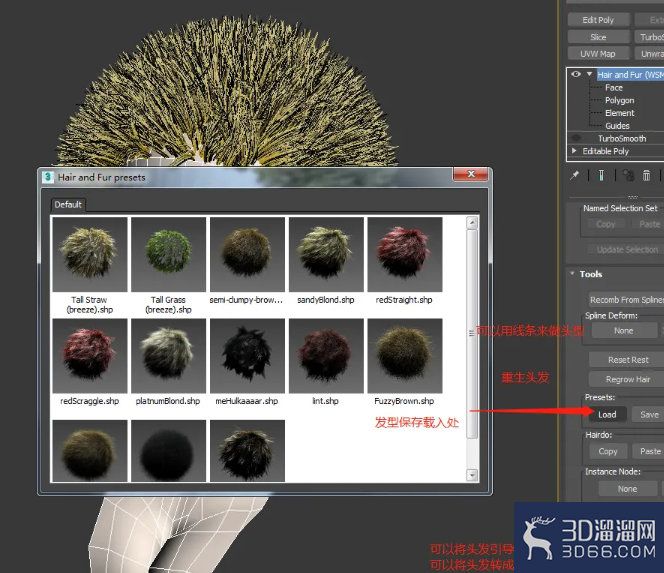Image resolution: width=664 pixels, height=573 pixels.
Task: Click the Remove Modifier trash icon
Action: pos(646,175)
